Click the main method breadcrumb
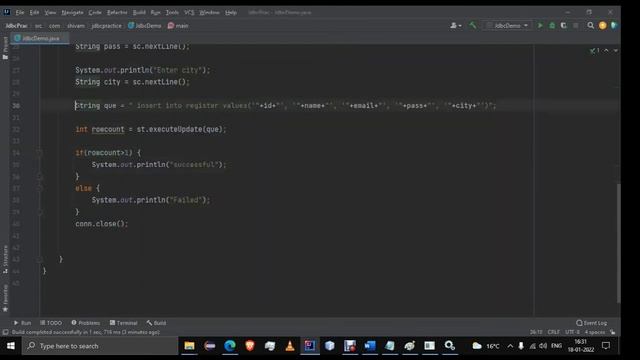This screenshot has height=360, width=640. coord(178,26)
